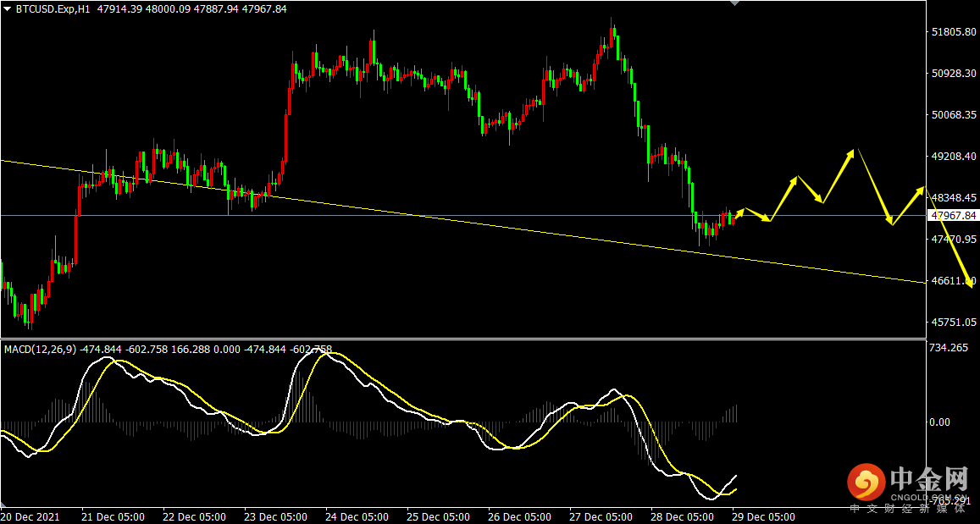Click the 47470.95 price scale value

tap(953, 240)
